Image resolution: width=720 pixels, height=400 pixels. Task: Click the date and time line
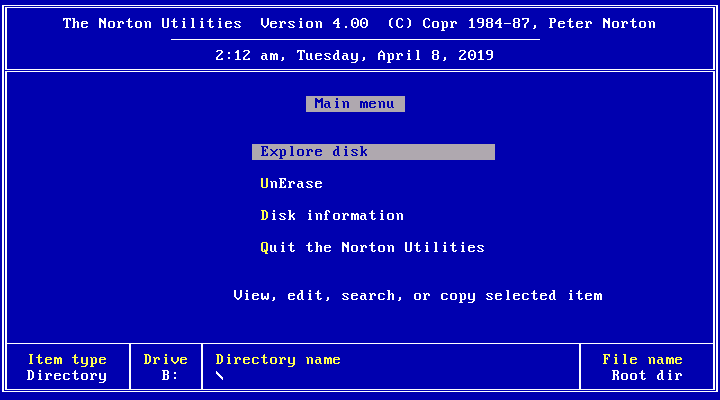point(354,56)
